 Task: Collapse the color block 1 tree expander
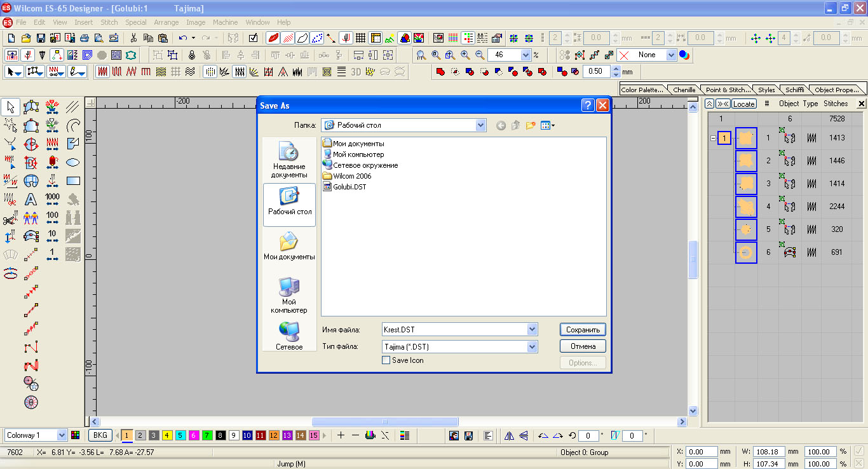pyautogui.click(x=713, y=138)
